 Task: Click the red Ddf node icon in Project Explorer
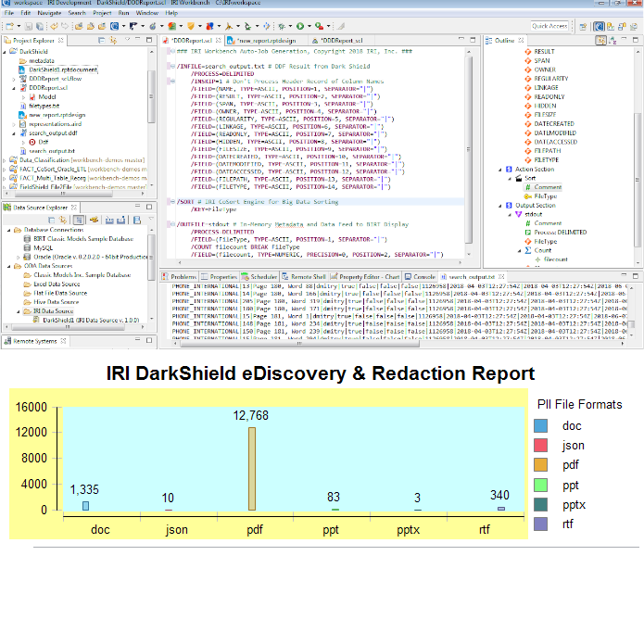pyautogui.click(x=32, y=142)
